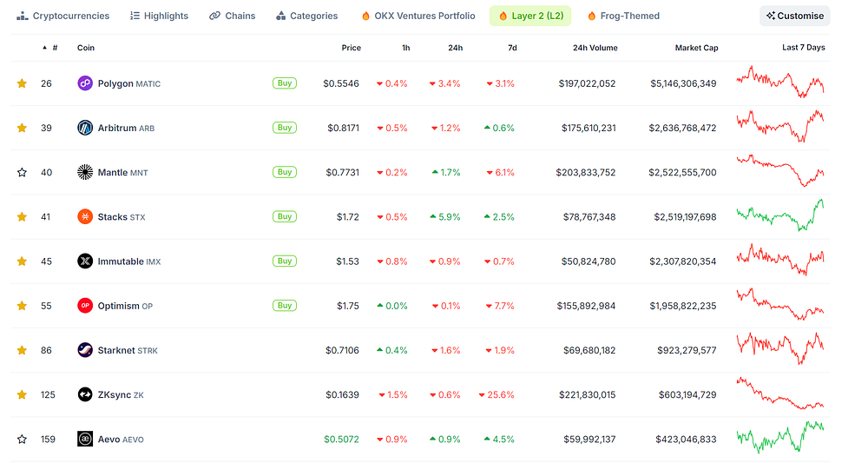
Task: Unfavorite Immutable with its star
Action: [23, 261]
